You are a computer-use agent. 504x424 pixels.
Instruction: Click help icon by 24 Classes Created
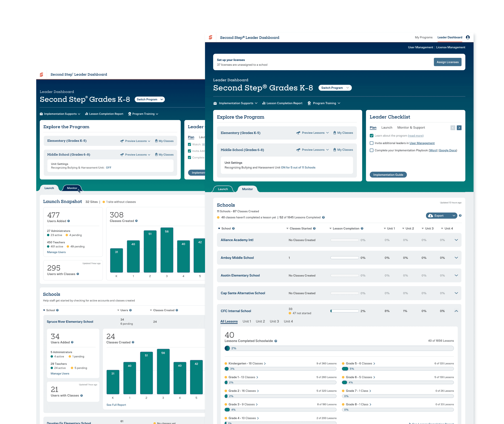point(133,342)
